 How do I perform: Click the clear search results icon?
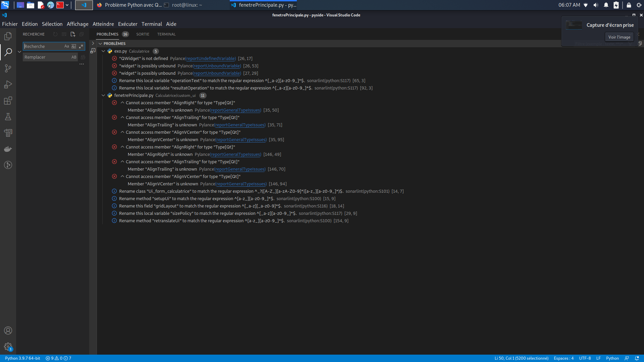coord(64,34)
